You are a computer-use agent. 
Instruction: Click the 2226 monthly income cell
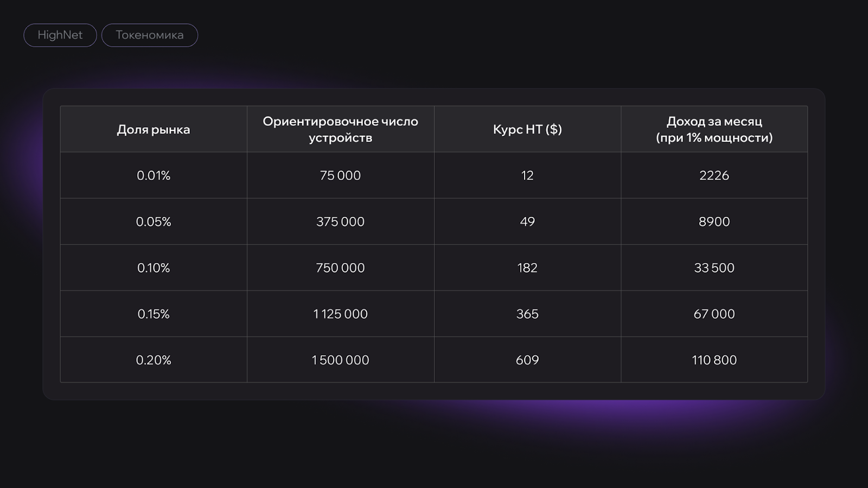pyautogui.click(x=714, y=176)
